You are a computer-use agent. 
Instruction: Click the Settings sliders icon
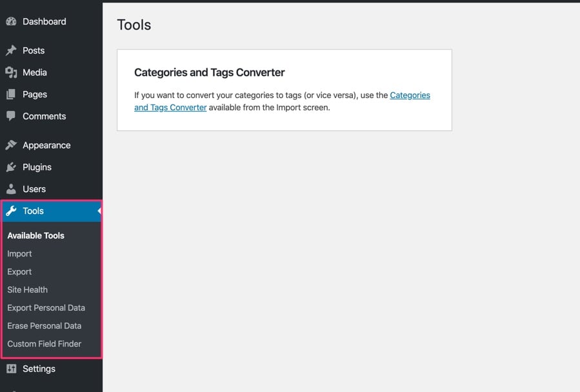pos(11,369)
